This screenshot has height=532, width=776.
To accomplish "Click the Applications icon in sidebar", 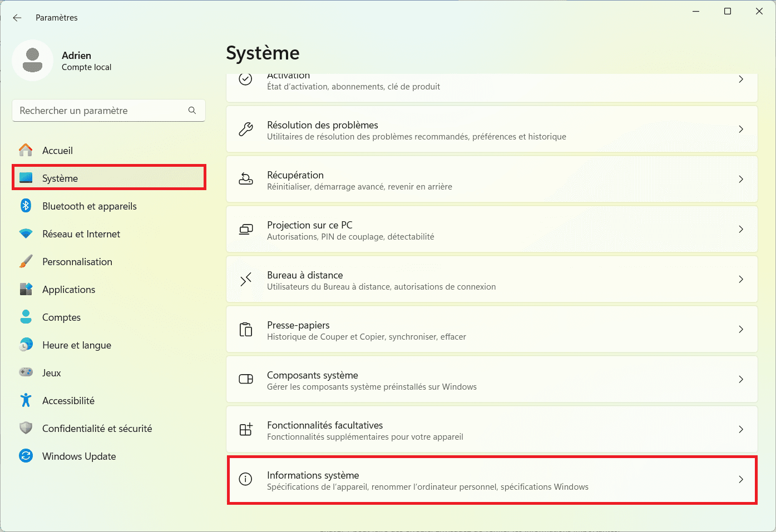I will (26, 289).
